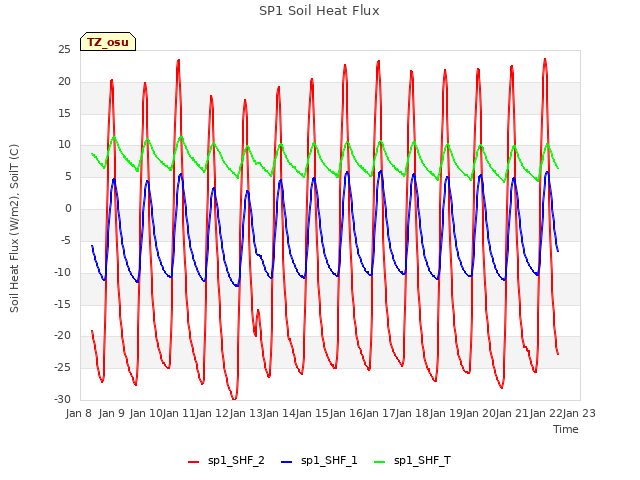Click the -15 y-axis tick label

pyautogui.click(x=62, y=304)
